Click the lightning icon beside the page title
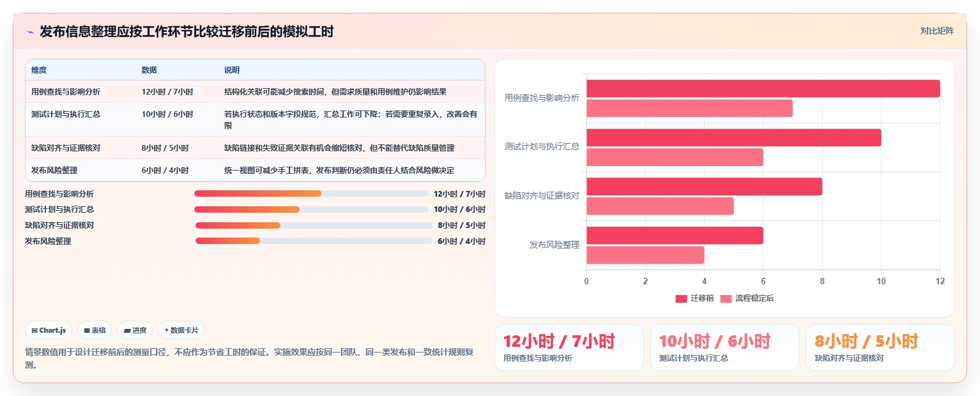Viewport: 980px width, 396px height. coord(30,32)
